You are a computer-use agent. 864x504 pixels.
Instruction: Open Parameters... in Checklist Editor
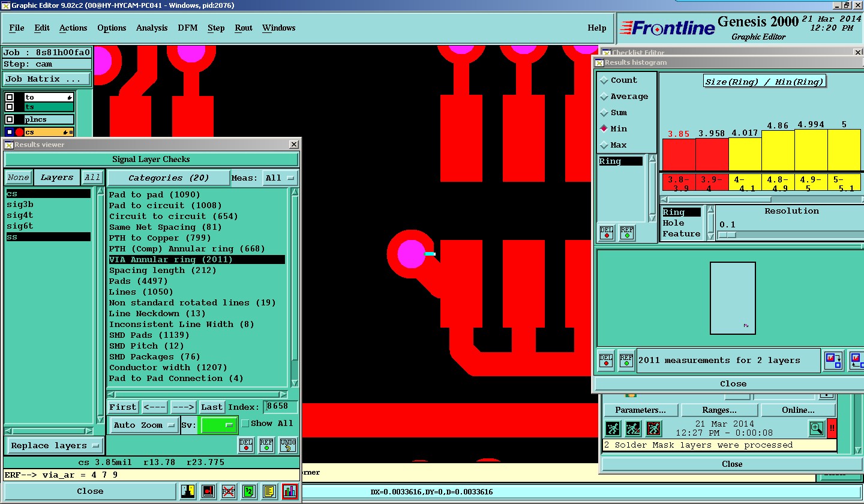click(x=640, y=410)
